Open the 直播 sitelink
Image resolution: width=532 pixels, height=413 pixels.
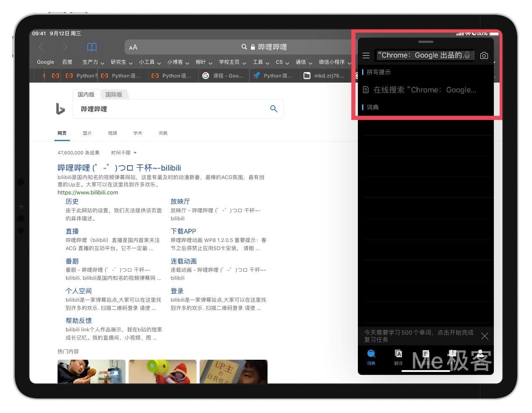(72, 231)
